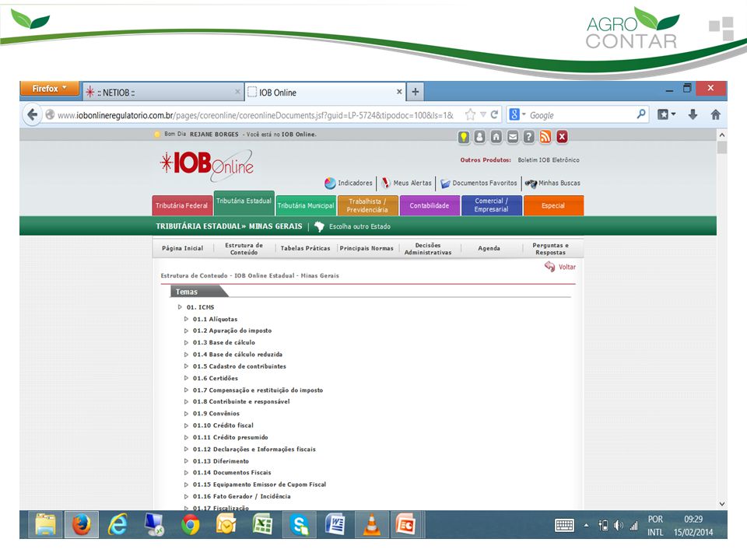Click the Brazil map icon beside Escolha outro Estado
The image size is (747, 560).
pos(319,226)
